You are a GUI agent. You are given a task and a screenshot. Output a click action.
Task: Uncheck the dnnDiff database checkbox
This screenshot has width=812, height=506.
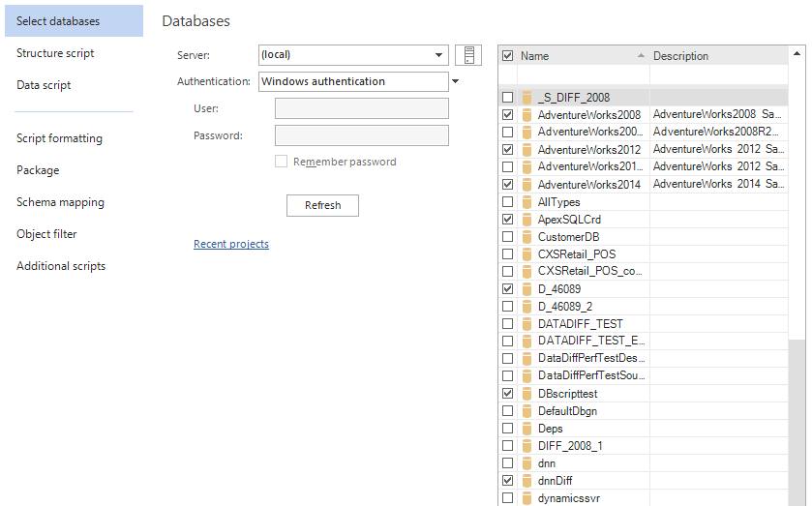click(507, 481)
